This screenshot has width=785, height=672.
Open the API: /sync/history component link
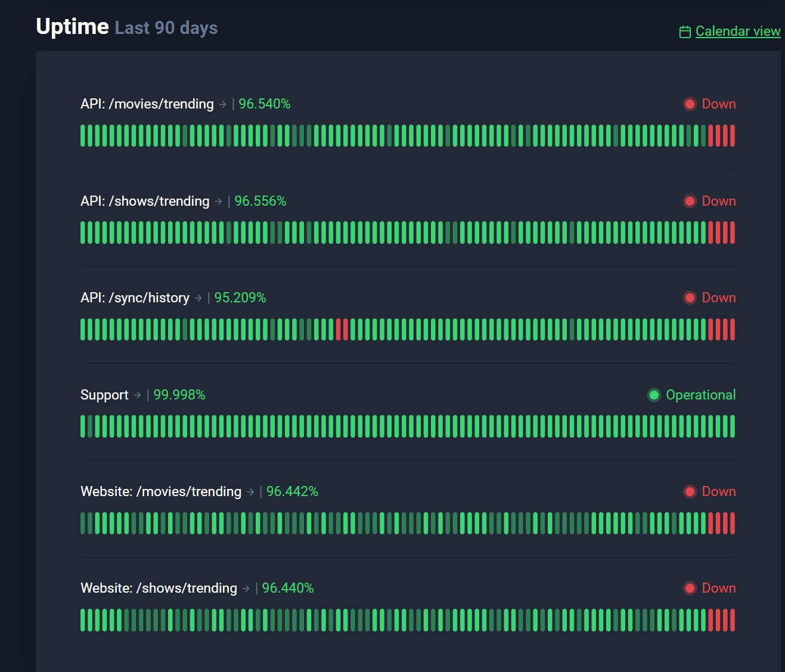coord(135,298)
